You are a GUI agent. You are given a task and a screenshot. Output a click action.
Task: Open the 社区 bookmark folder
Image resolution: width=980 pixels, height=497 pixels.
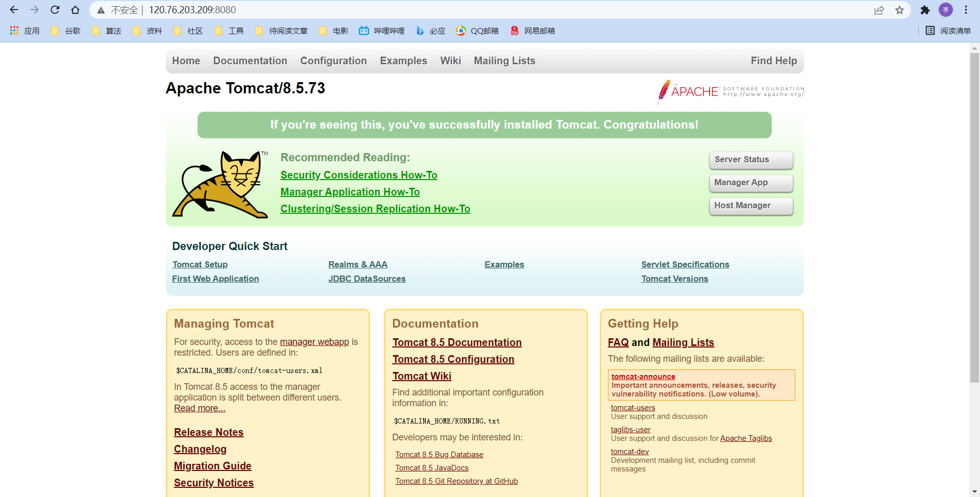pos(188,31)
